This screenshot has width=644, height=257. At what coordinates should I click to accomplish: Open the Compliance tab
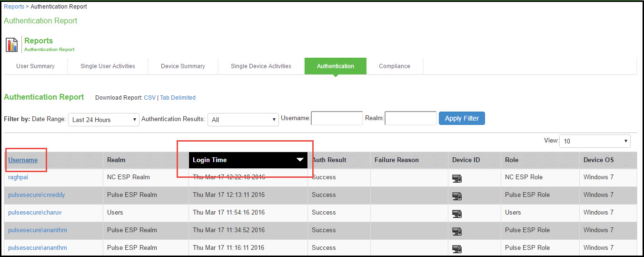click(394, 66)
